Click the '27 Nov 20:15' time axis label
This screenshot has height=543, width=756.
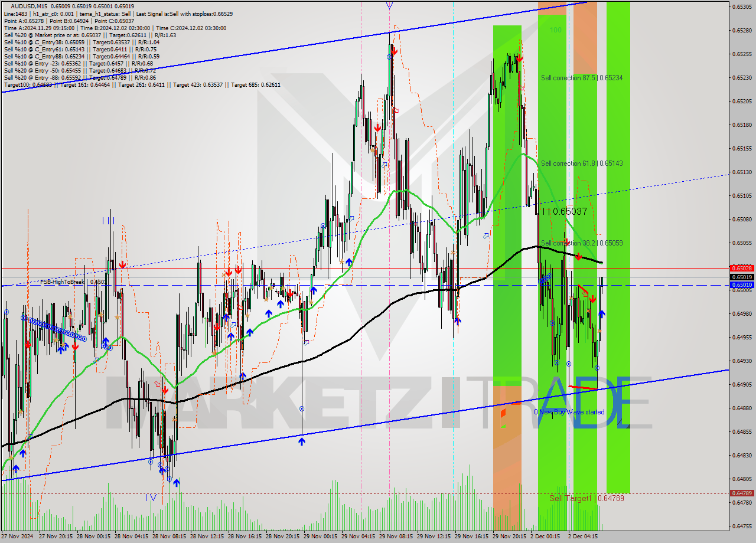pyautogui.click(x=56, y=537)
